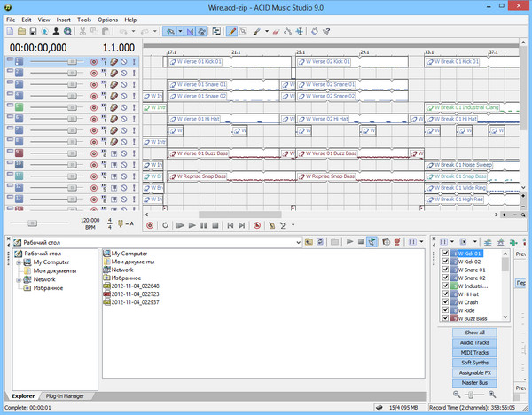Expand the My Computer tree node

(x=19, y=262)
